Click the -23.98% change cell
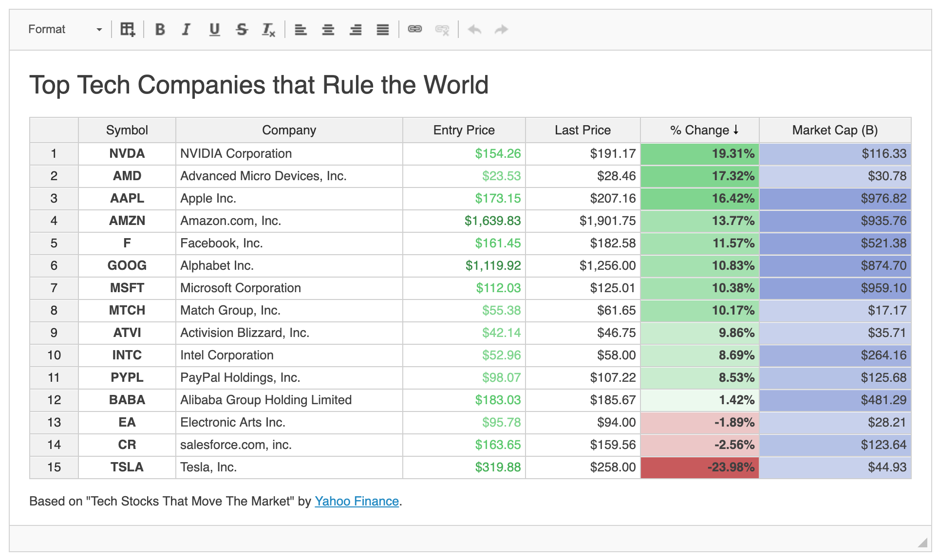The image size is (939, 560). pos(700,467)
